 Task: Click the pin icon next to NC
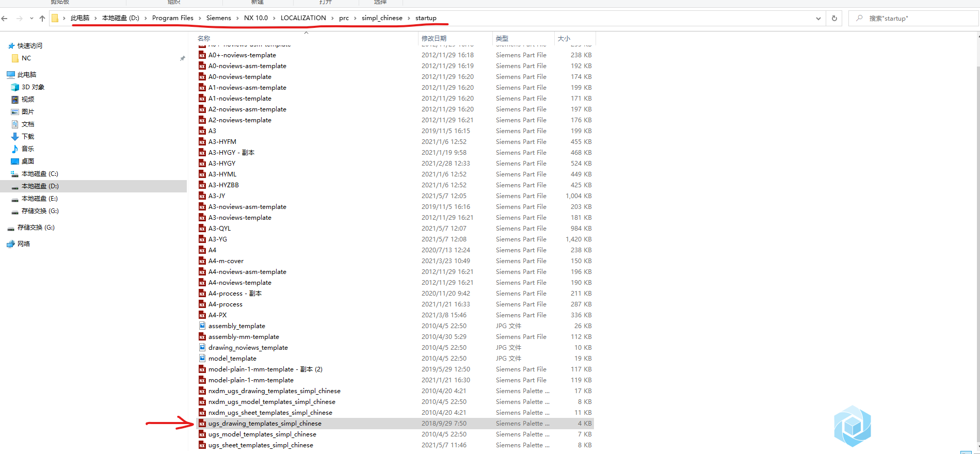182,58
